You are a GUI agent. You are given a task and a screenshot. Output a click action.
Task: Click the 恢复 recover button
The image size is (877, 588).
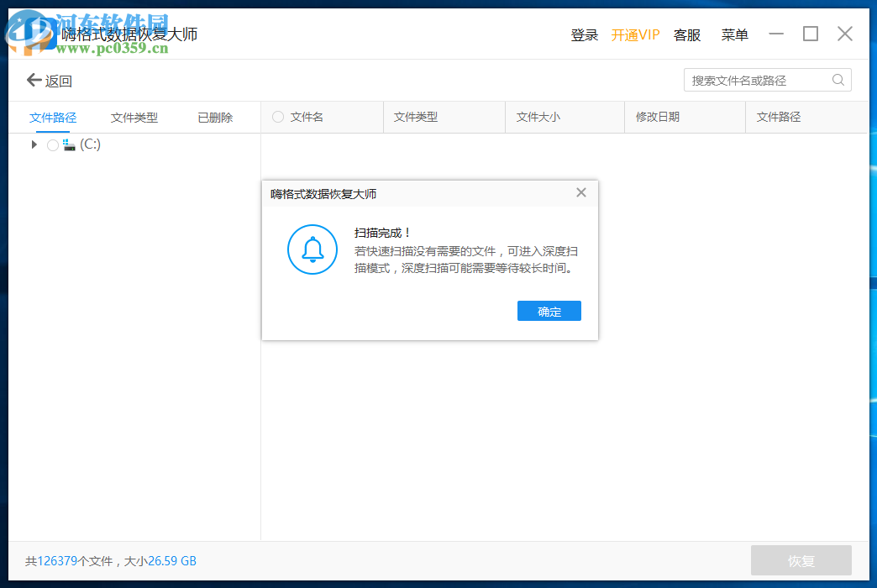click(801, 560)
